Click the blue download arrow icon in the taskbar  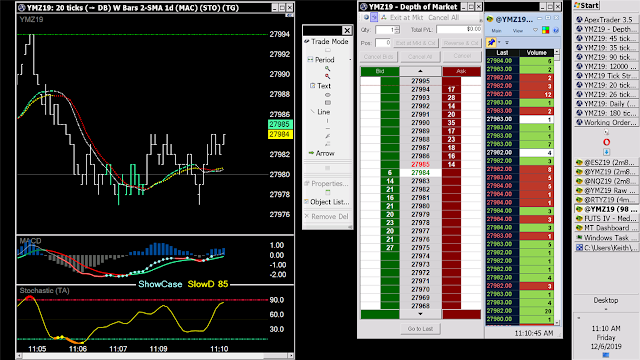[607, 152]
